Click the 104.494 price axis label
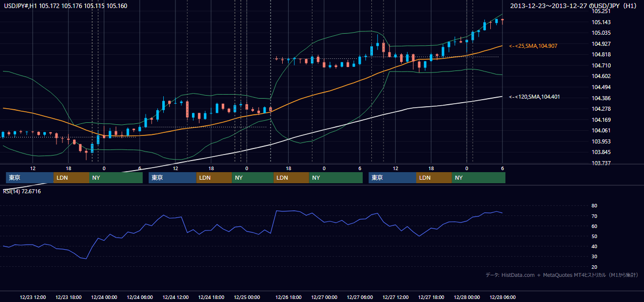Screen dimensions: 644x302 pyautogui.click(x=601, y=87)
